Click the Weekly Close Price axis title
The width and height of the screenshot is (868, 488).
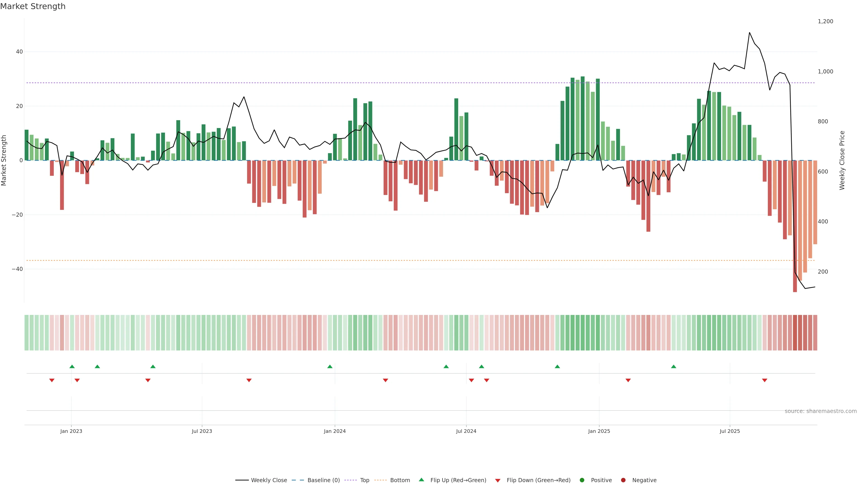pos(842,160)
